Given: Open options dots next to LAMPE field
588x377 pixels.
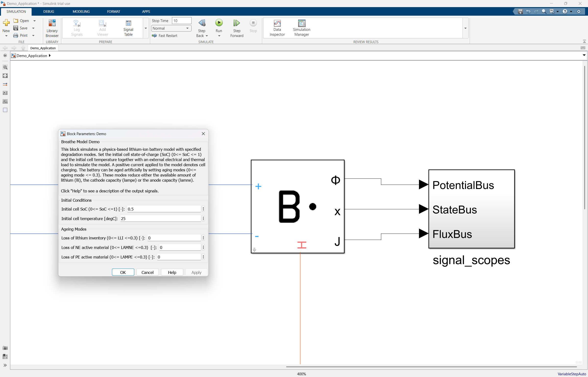Looking at the screenshot, I should tap(203, 257).
